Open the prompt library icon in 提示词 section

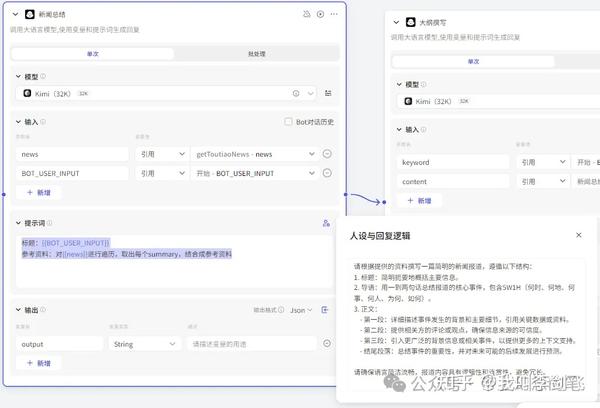(326, 223)
